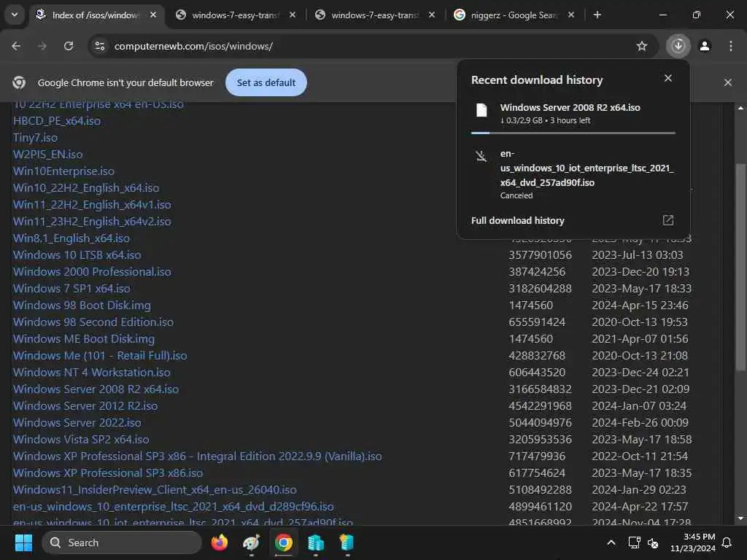
Task: Click Set as default button
Action: pyautogui.click(x=266, y=82)
